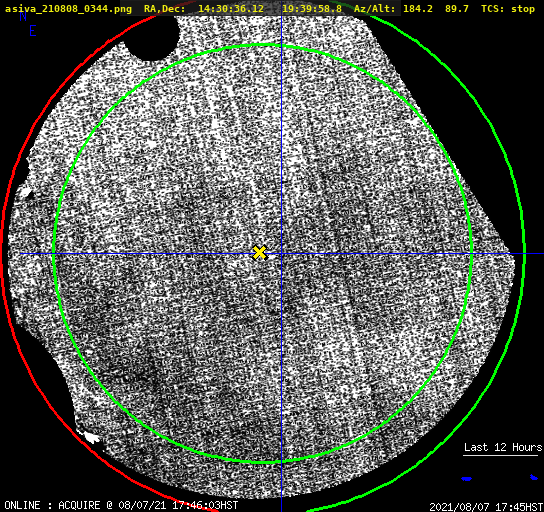Image resolution: width=544 pixels, height=512 pixels.
Task: Click the Last 12 Hours label
Action: [503, 447]
